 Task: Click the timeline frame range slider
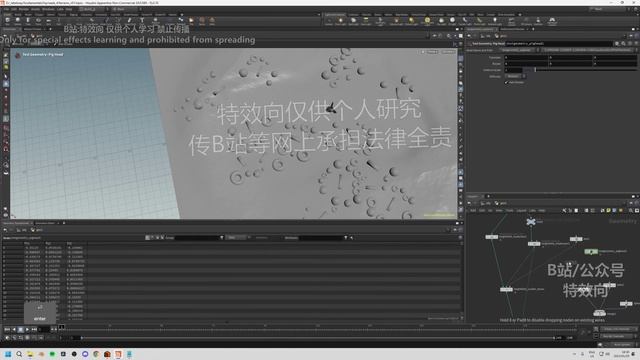click(x=318, y=338)
